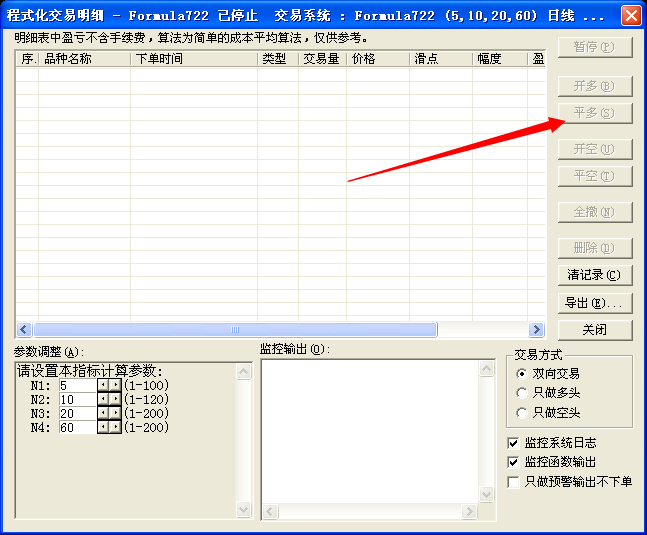
Task: Close the dialog with red X
Action: tap(631, 16)
